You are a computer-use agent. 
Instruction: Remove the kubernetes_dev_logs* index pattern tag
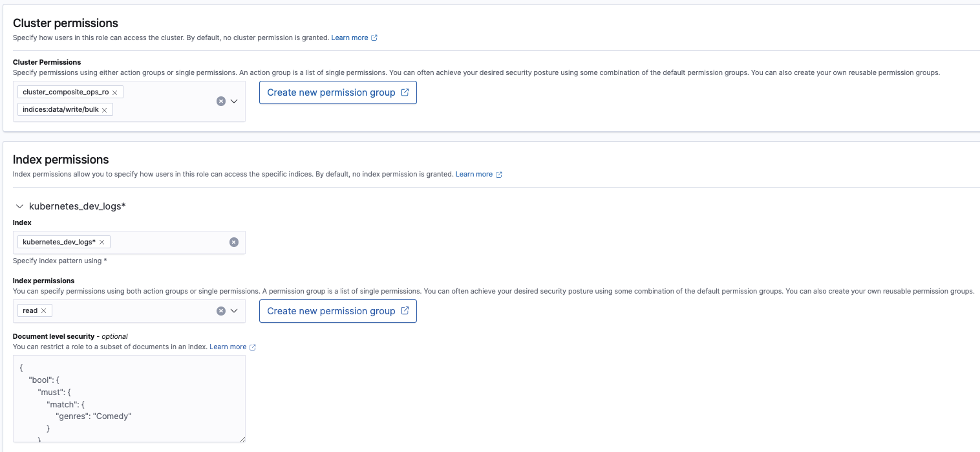(x=101, y=241)
